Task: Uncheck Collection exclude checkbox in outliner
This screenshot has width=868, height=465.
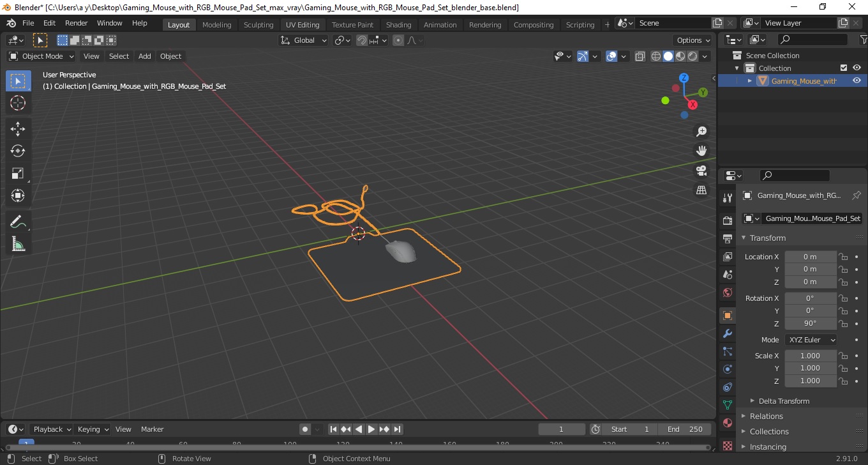Action: tap(844, 68)
